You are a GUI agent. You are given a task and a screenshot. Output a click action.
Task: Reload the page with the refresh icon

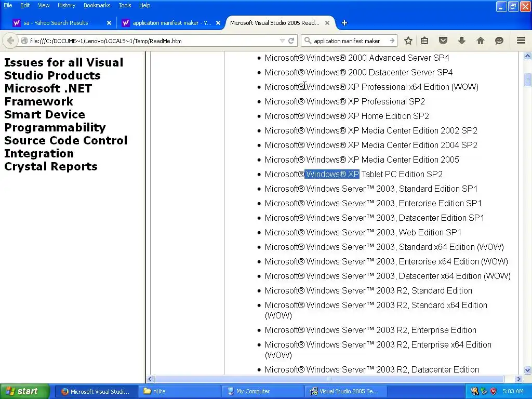pos(291,41)
